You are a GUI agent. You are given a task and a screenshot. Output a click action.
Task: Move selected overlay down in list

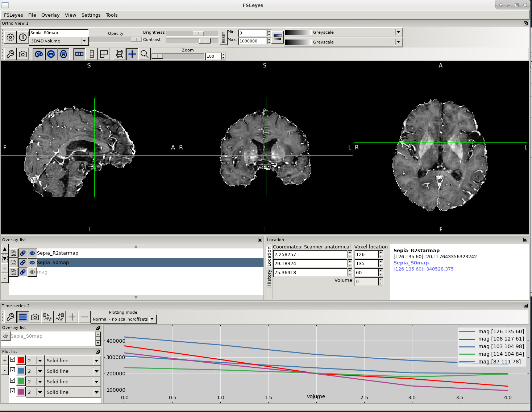point(5,259)
